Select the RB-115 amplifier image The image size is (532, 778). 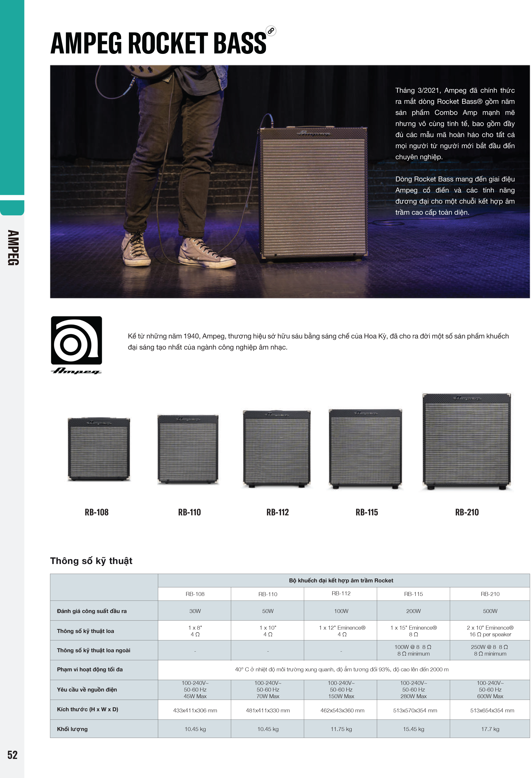click(x=365, y=449)
